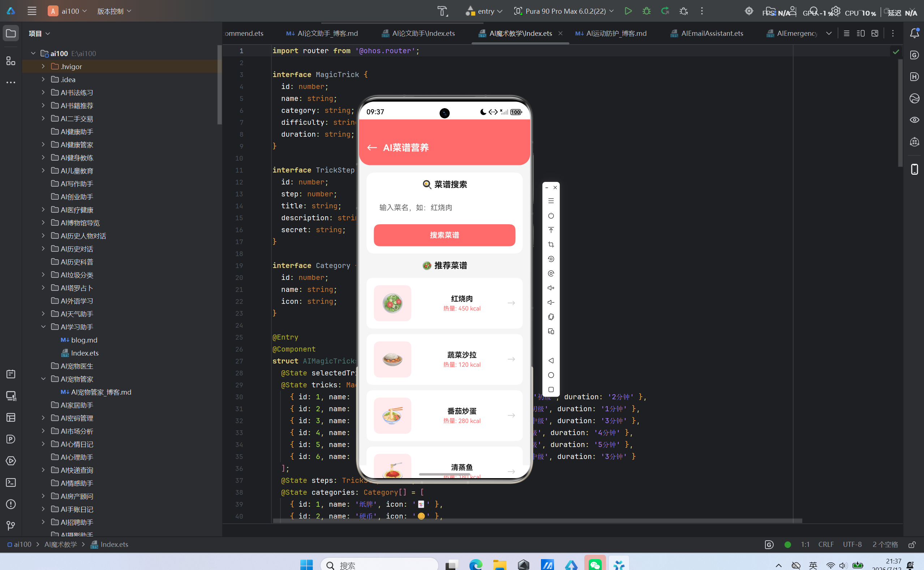
Task: Open the 红烧肉 recipe card
Action: [x=444, y=303]
